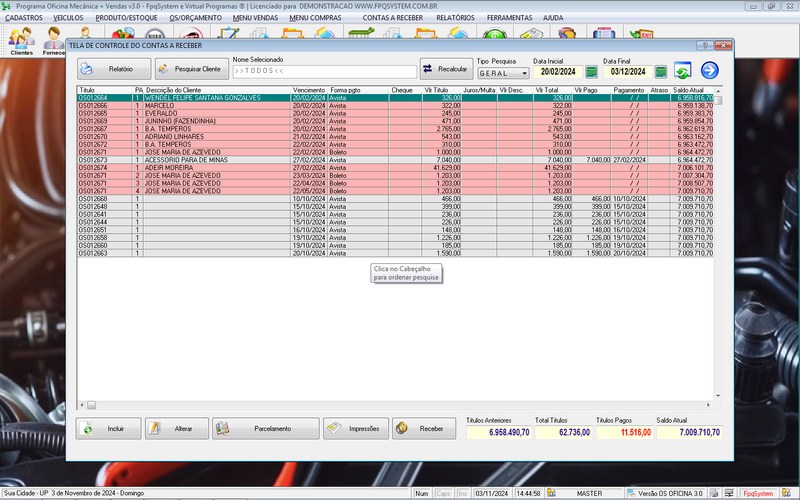Click the Titulos Pagos value 11.516,00
800x500 pixels.
[x=624, y=433]
